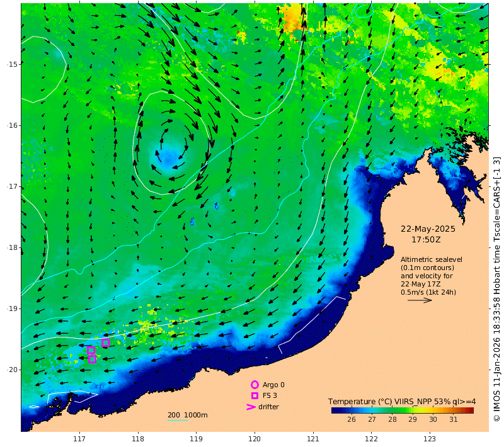
Task: Click the latitude axis label -17
Action: tap(12, 186)
